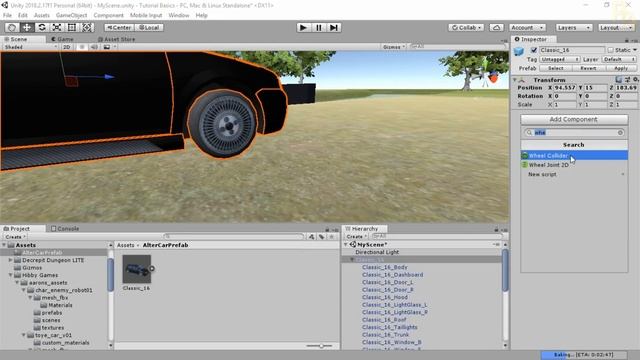Choose Wheel Joint 2D component
Screen dimensions: 640x360
[574, 165]
